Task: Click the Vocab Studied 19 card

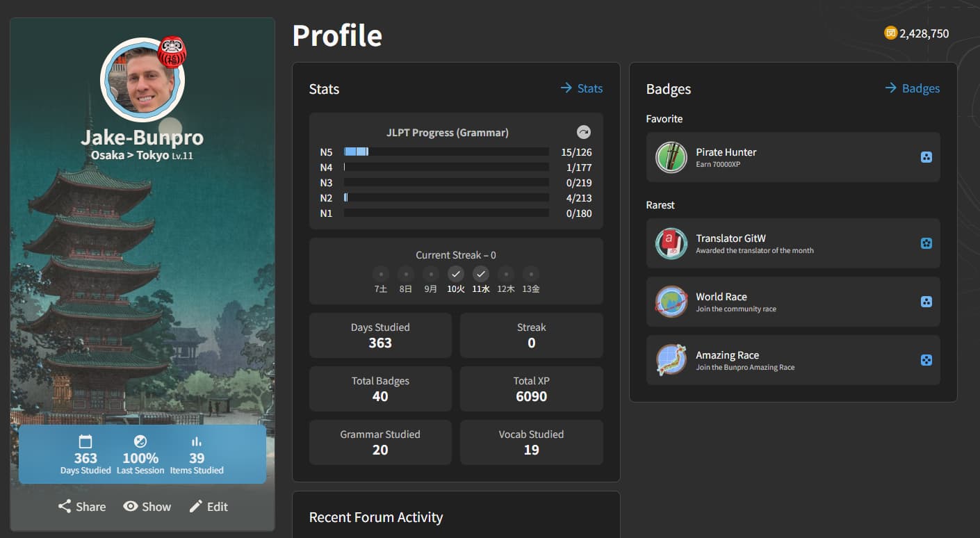Action: [532, 442]
